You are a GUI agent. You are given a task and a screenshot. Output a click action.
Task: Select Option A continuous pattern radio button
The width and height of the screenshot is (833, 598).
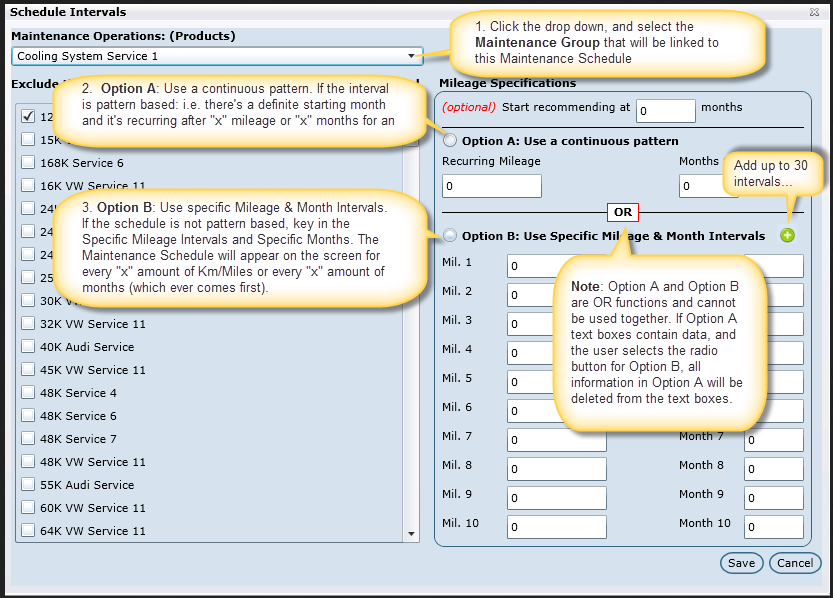point(450,141)
